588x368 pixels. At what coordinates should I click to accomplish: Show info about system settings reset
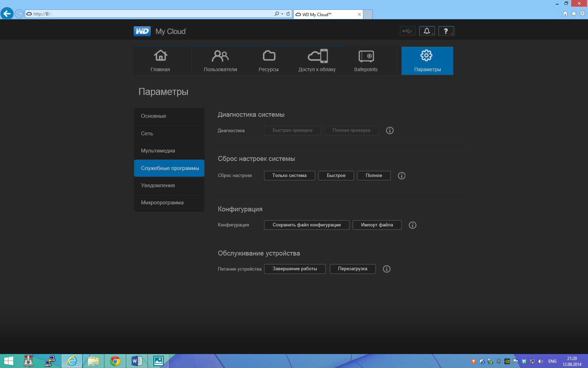click(401, 176)
